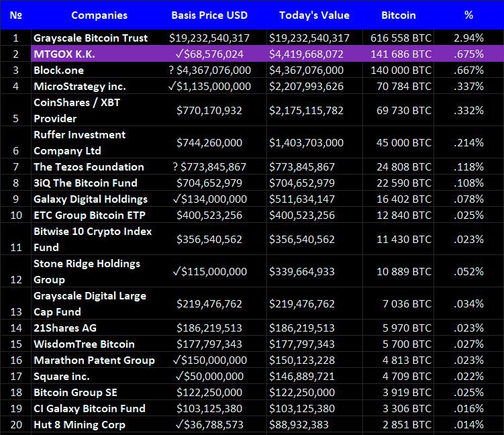Click the .014% percentage cell
Screen dimensions: 504x435
[468, 424]
